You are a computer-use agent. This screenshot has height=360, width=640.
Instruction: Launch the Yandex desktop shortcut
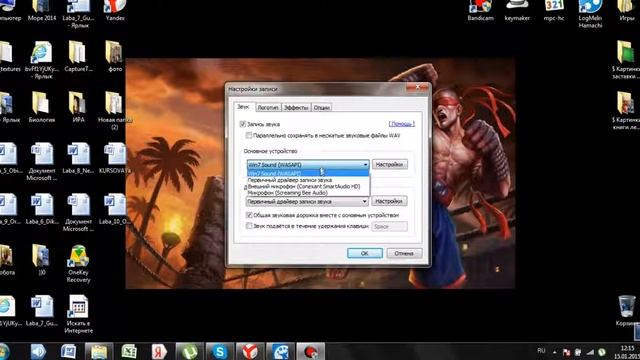point(115,10)
